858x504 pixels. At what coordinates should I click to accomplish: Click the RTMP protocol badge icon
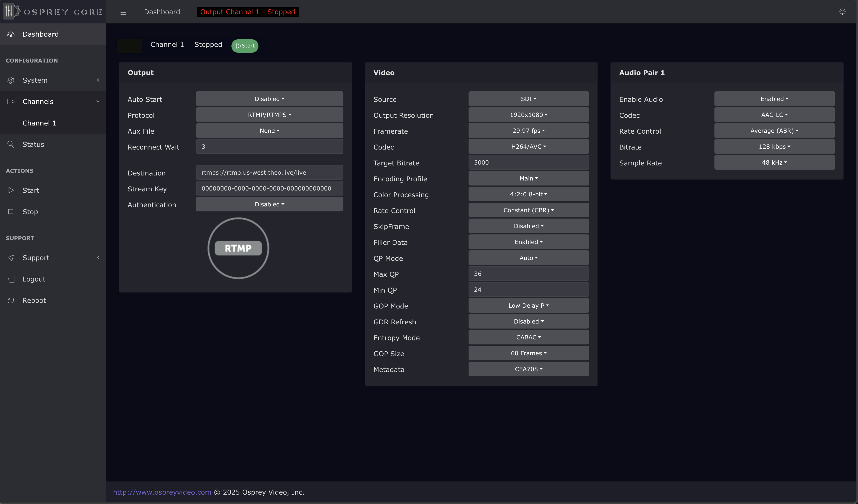coord(238,248)
